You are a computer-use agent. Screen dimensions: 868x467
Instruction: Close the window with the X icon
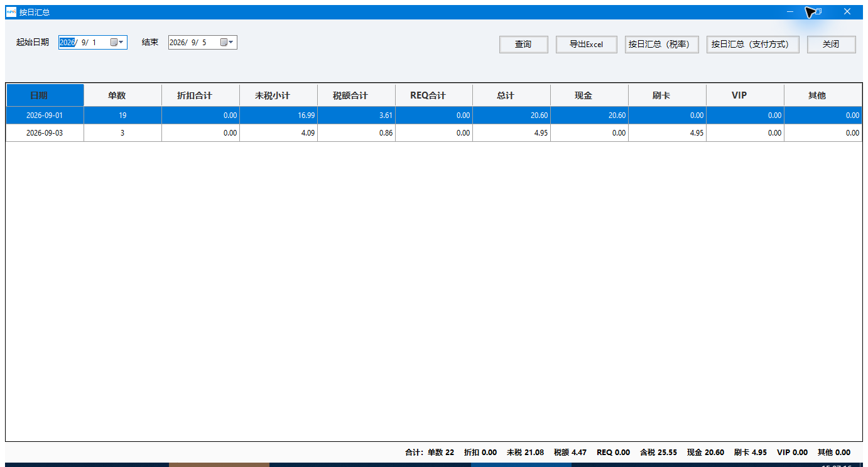(847, 11)
